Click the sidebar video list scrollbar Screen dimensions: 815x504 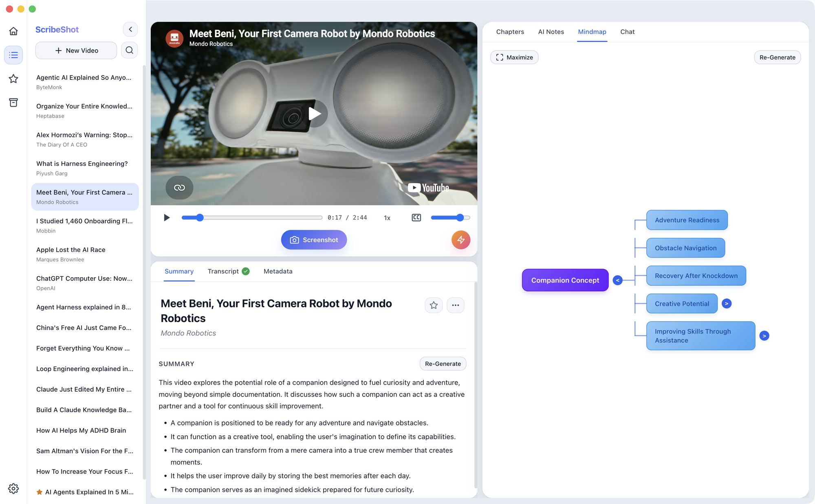click(x=143, y=272)
